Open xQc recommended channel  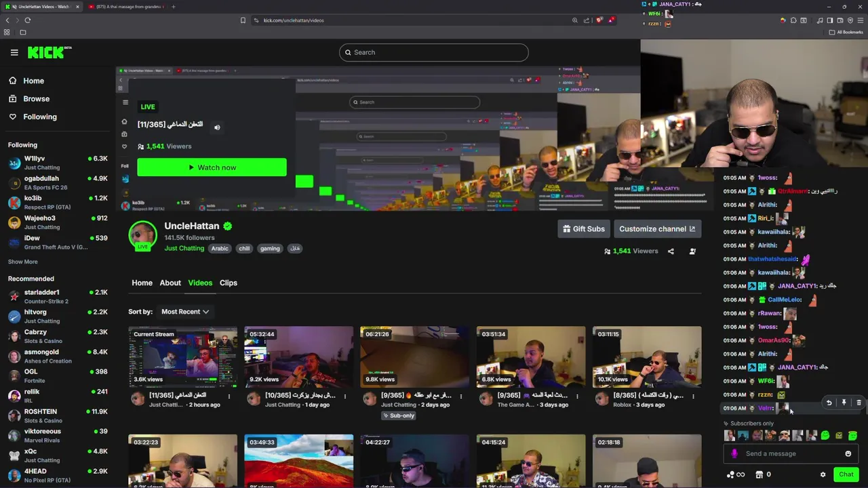[58, 455]
